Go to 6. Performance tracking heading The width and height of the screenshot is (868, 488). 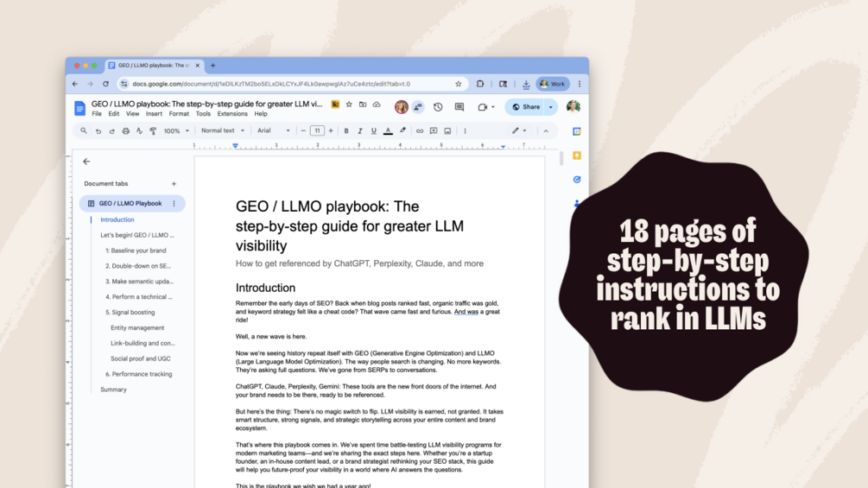coord(139,375)
